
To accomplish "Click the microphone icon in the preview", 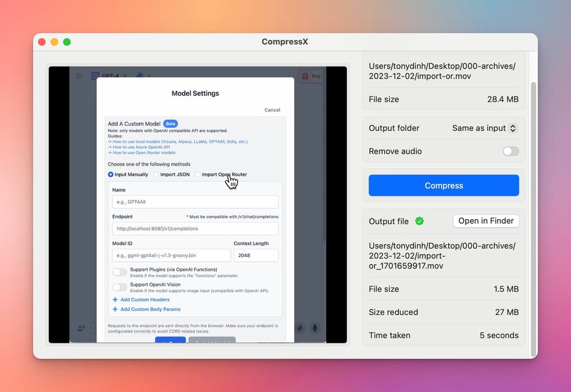I will [315, 328].
